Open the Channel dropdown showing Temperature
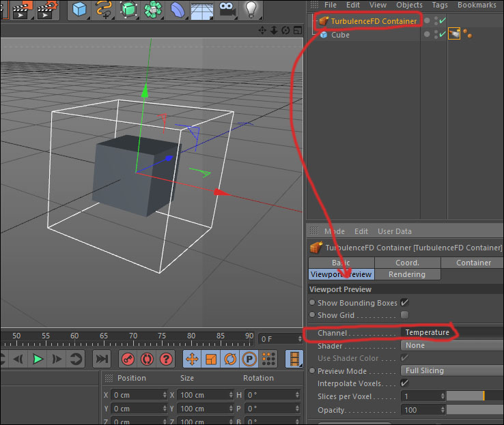The image size is (504, 425). [452, 332]
